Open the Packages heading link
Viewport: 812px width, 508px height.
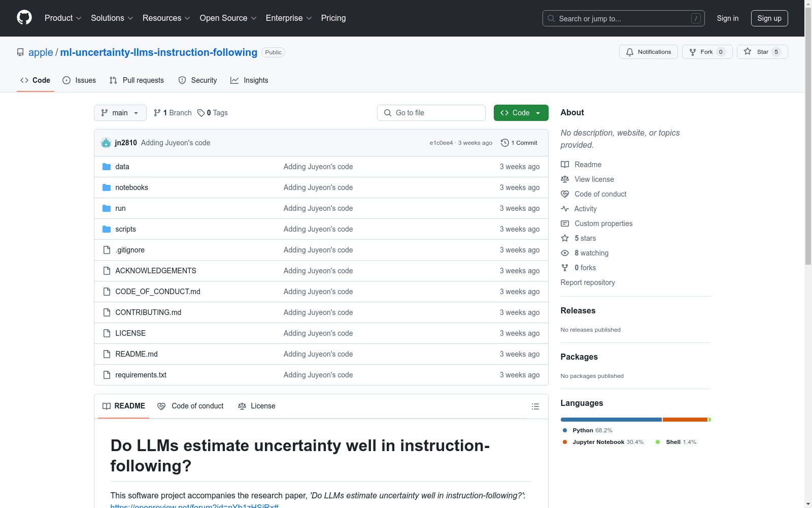pyautogui.click(x=579, y=357)
